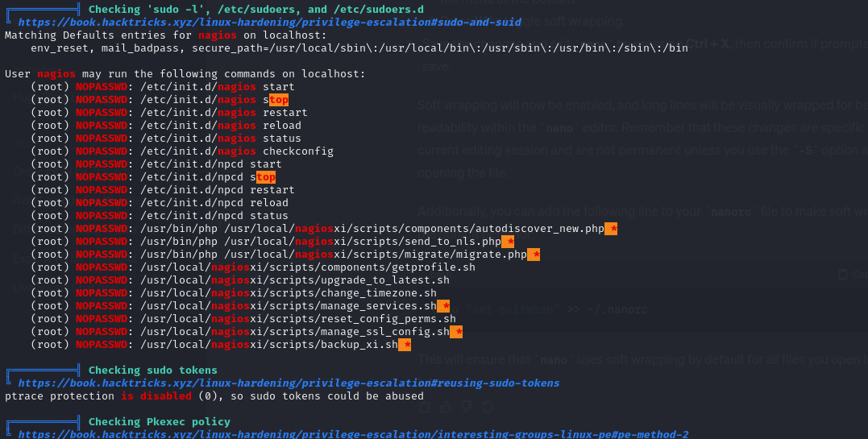Click the env_reset, mail_badpass secure_path line
This screenshot has height=439, width=868.
coord(359,48)
